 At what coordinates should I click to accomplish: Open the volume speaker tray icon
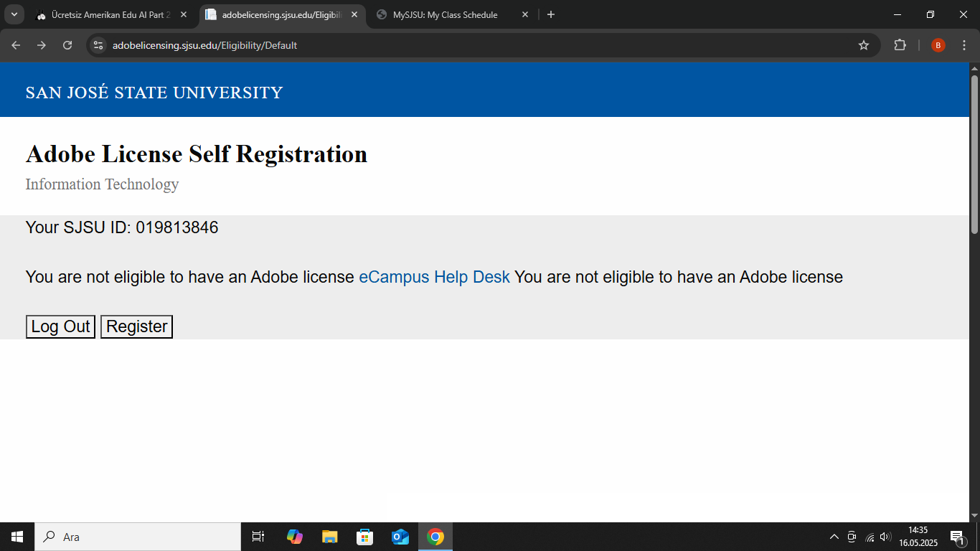(x=885, y=537)
